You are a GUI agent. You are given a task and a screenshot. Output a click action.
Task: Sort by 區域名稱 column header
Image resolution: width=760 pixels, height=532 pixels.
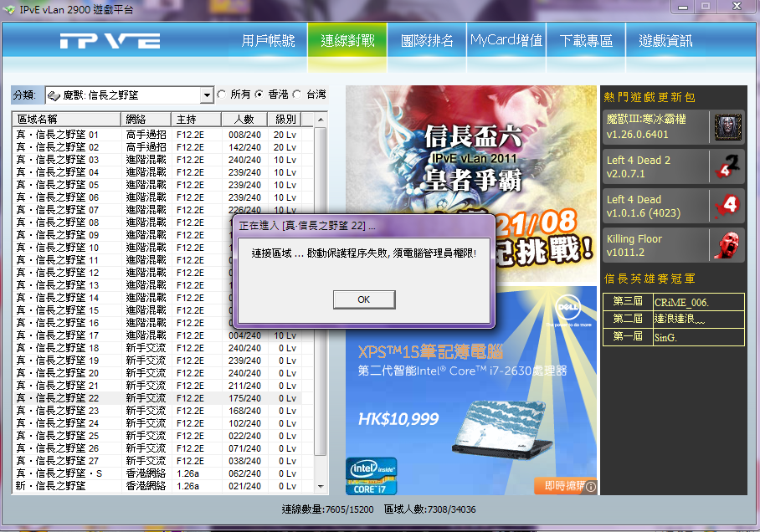click(x=66, y=119)
